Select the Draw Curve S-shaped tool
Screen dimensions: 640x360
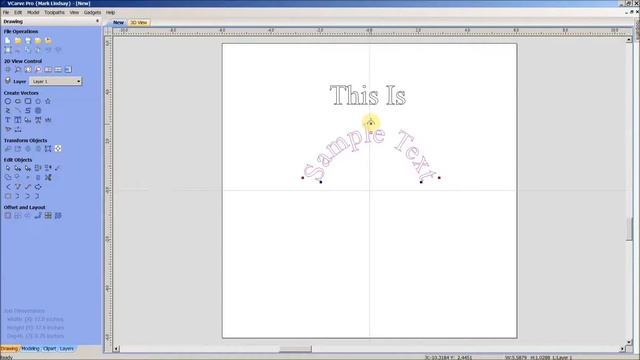(28, 111)
